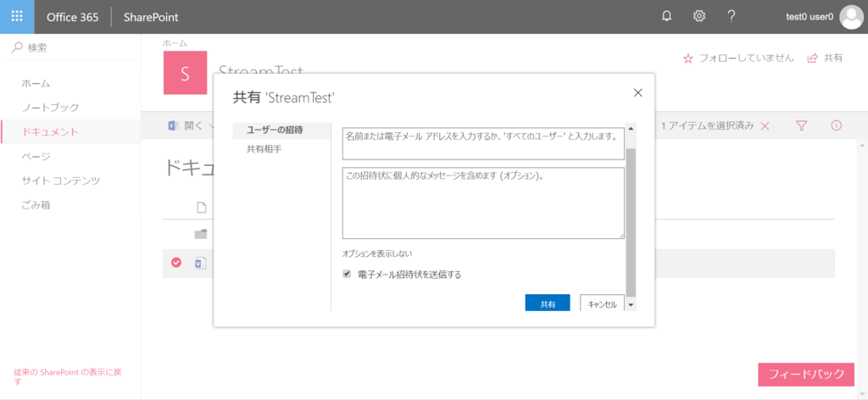Click the オプションを表示しない link
This screenshot has width=868, height=400.
coord(377,254)
